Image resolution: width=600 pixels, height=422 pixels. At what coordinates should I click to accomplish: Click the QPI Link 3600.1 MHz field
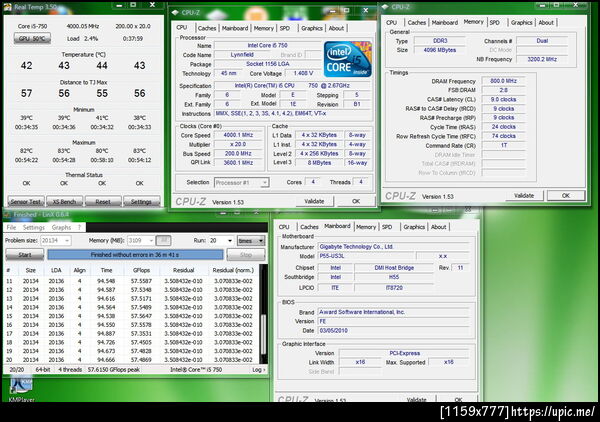tap(238, 163)
